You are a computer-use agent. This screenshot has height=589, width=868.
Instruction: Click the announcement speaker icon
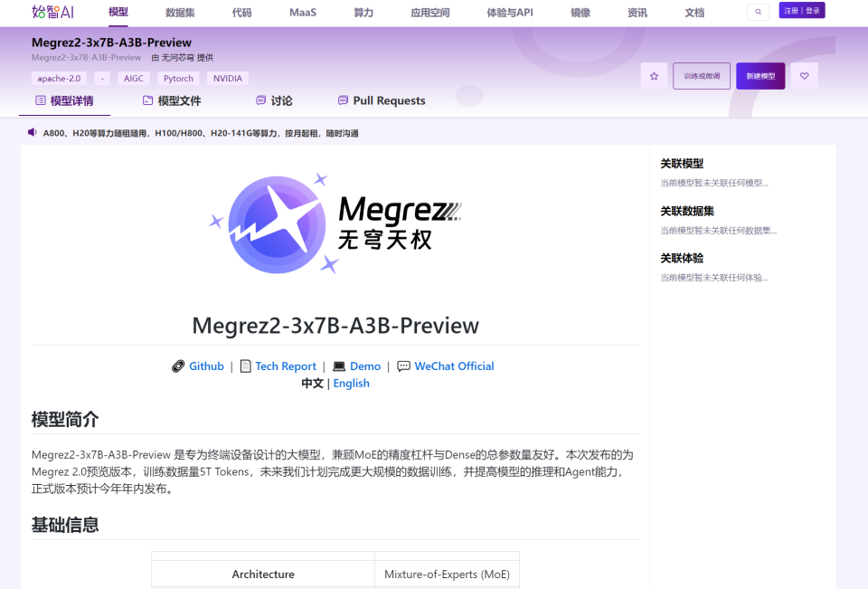point(33,132)
